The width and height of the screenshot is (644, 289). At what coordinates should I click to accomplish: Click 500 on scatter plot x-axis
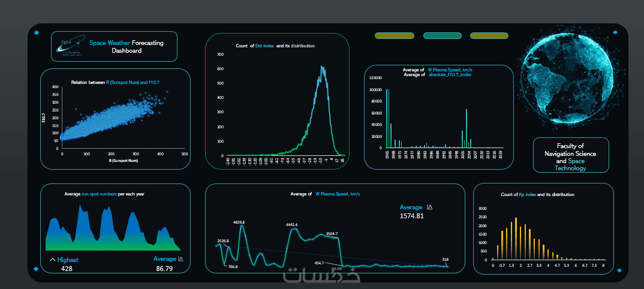(x=185, y=153)
